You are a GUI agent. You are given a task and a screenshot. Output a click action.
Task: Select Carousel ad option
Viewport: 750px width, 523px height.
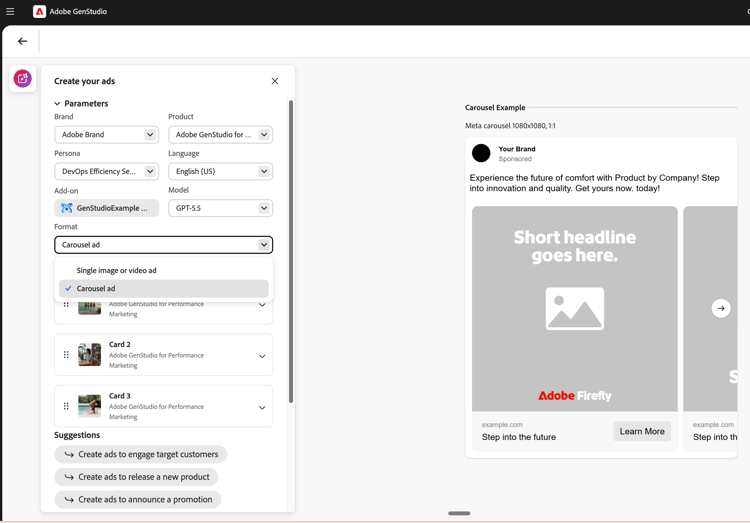[164, 289]
